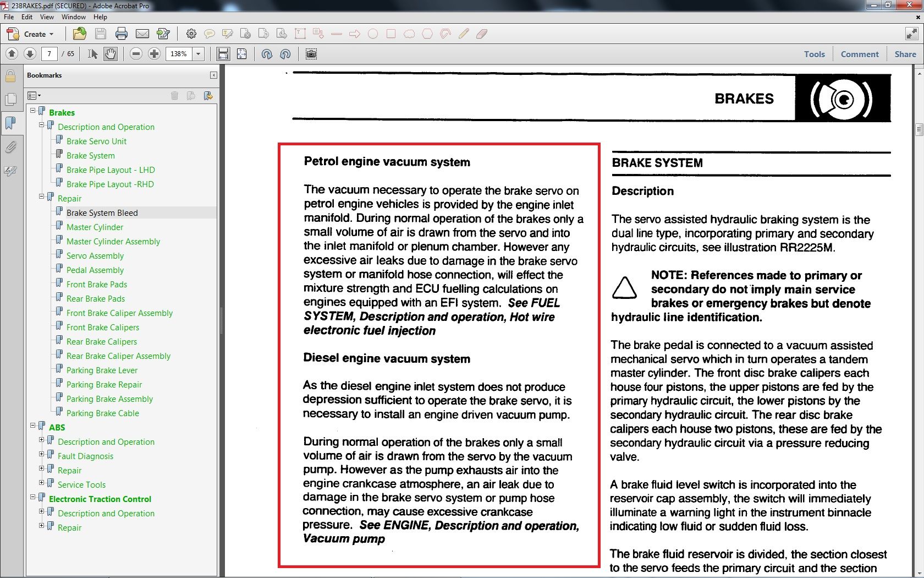This screenshot has width=924, height=578.
Task: Toggle Fit One Full Page view
Action: click(x=241, y=54)
